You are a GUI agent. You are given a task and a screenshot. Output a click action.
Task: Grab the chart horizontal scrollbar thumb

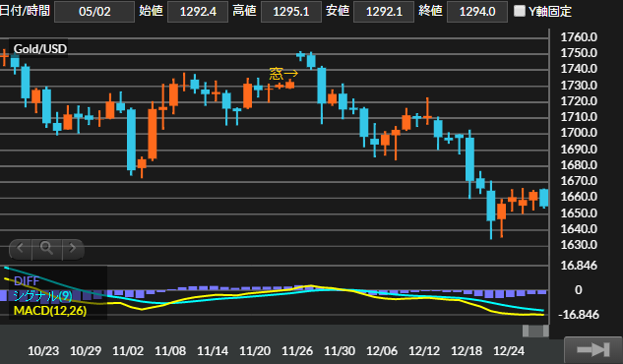coord(535,331)
